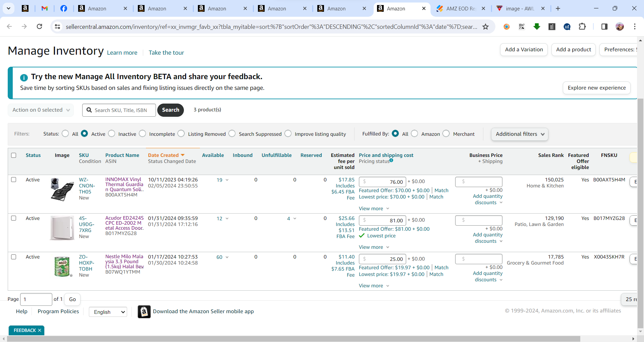Image resolution: width=644 pixels, height=342 pixels.
Task: Open the QR code extension
Action: (x=522, y=26)
